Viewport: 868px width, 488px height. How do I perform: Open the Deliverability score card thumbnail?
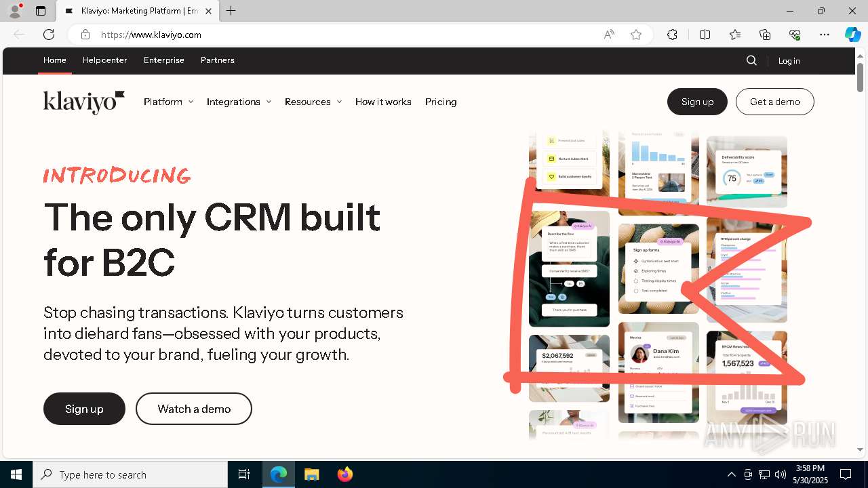click(747, 171)
